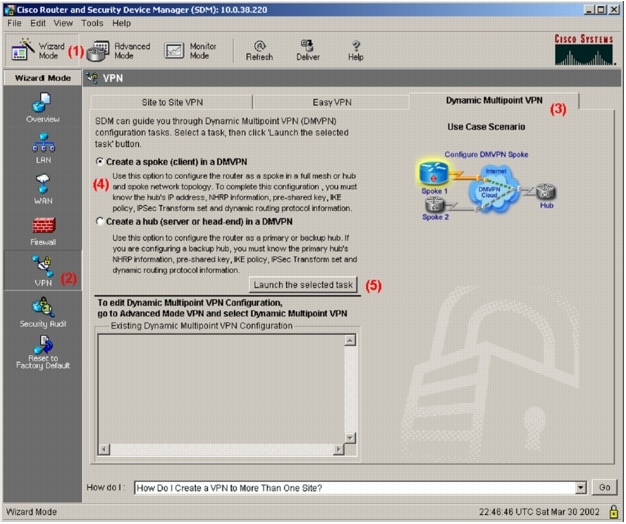This screenshot has height=524, width=626.
Task: Click the Hub router in diagram
Action: (x=546, y=192)
